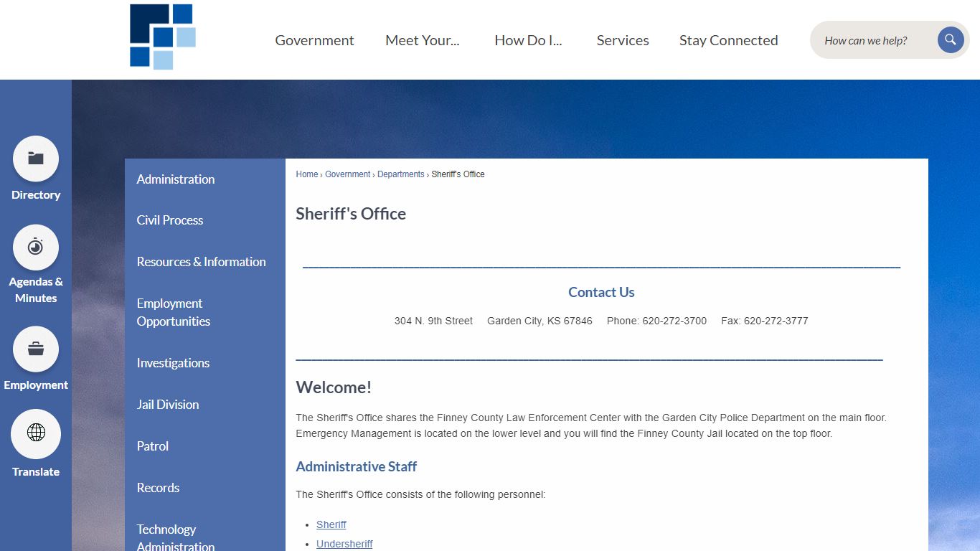980x551 pixels.
Task: Open the Stay Connected menu
Action: (729, 40)
